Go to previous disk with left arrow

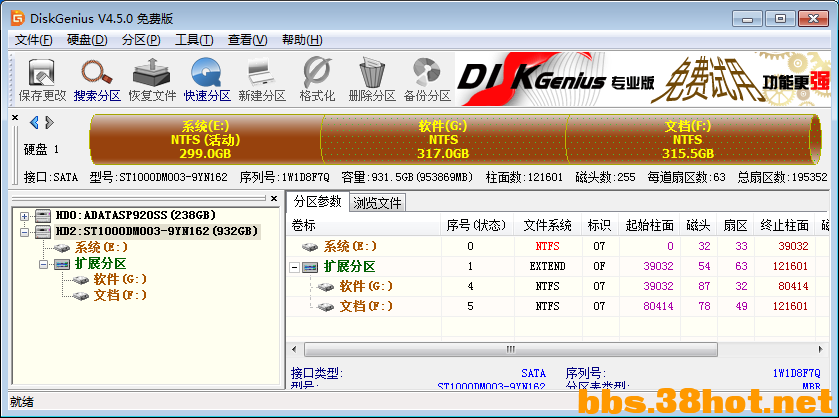(x=34, y=123)
